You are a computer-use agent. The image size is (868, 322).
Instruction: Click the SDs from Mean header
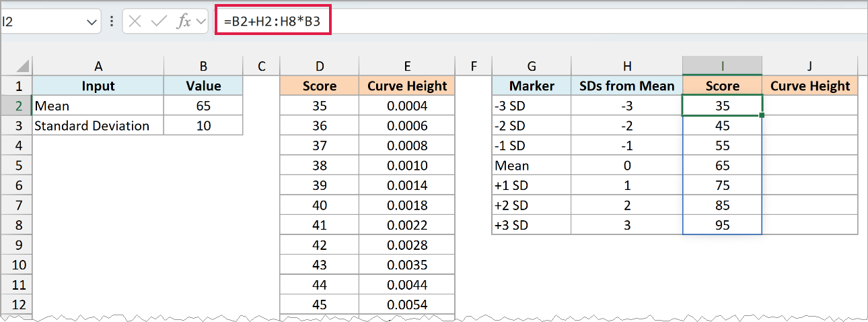tap(627, 86)
